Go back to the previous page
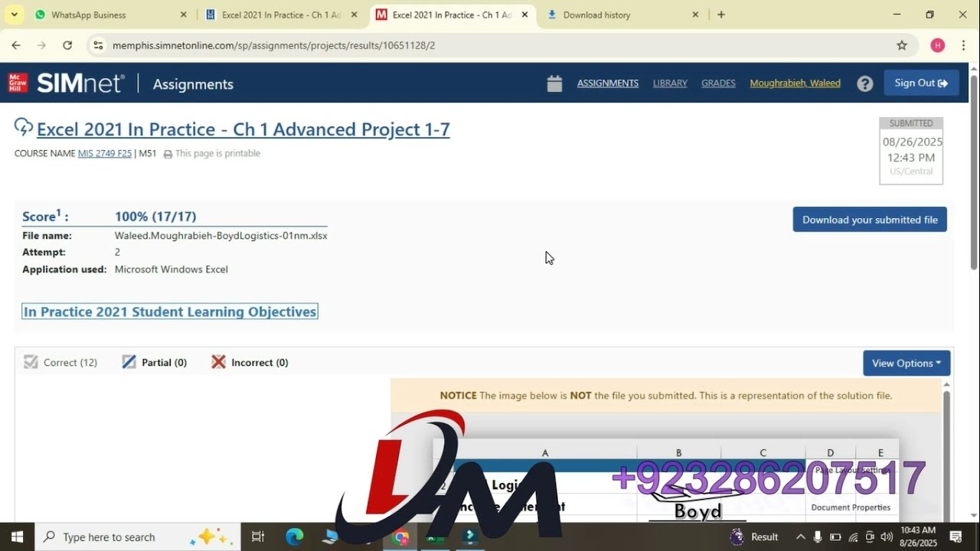Viewport: 980px width, 551px height. tap(16, 45)
